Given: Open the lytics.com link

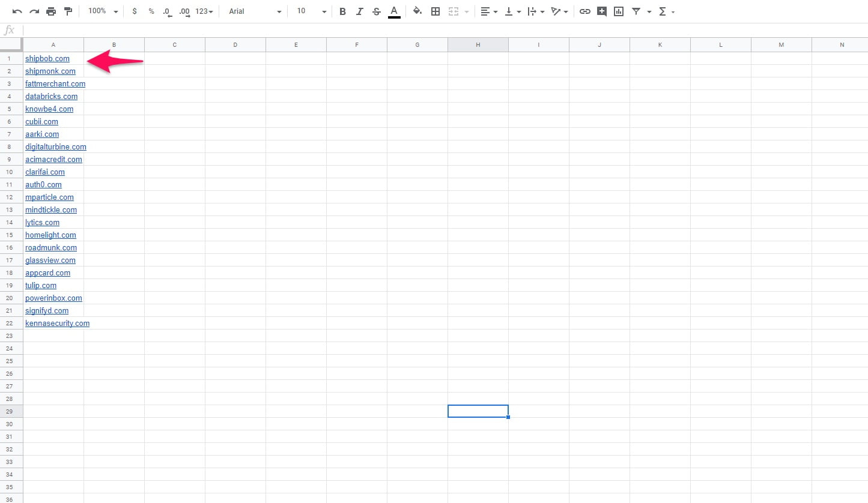Looking at the screenshot, I should tap(42, 222).
